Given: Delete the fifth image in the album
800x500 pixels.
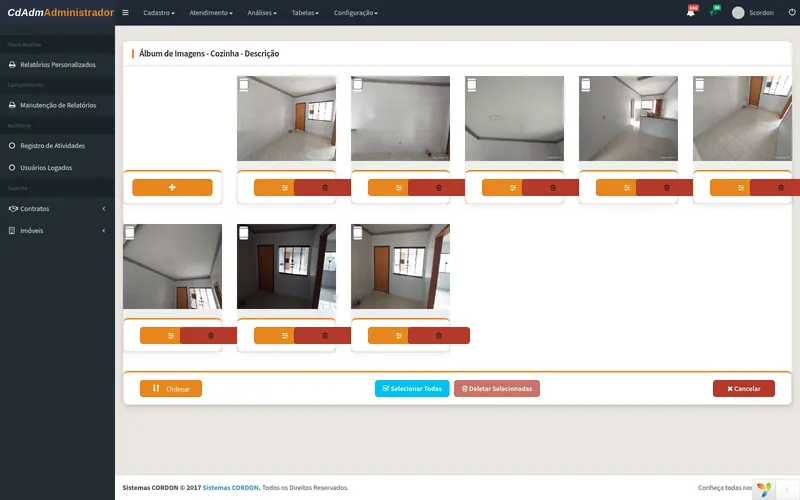Looking at the screenshot, I should (775, 188).
